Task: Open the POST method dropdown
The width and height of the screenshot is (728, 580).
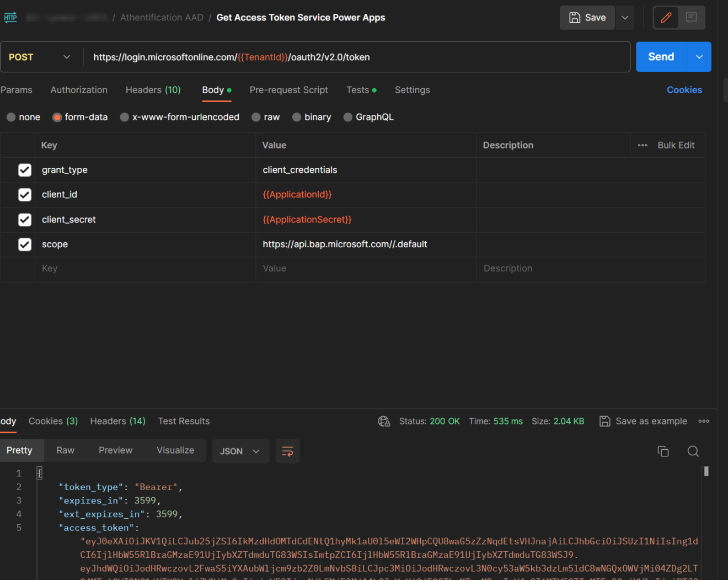Action: pyautogui.click(x=66, y=56)
